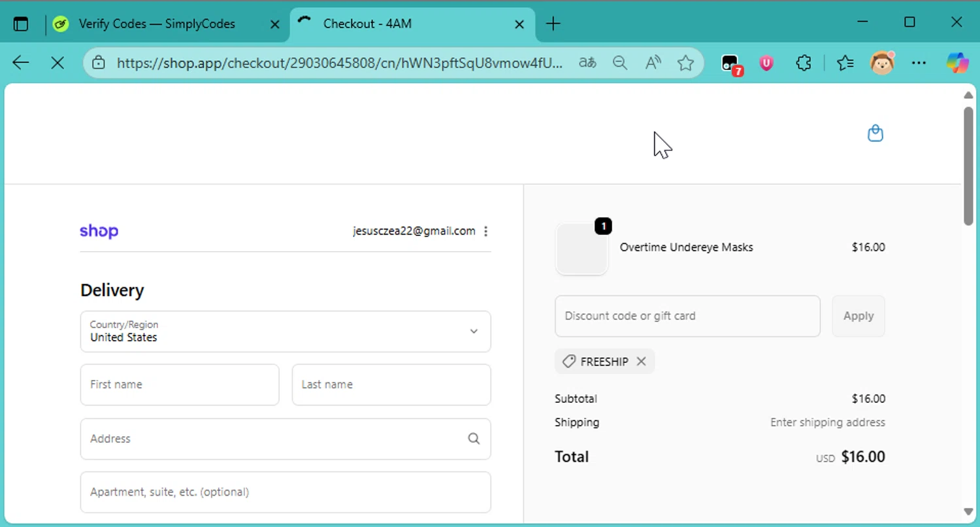Open the Extensions puzzle icon
This screenshot has height=527, width=980.
point(804,63)
